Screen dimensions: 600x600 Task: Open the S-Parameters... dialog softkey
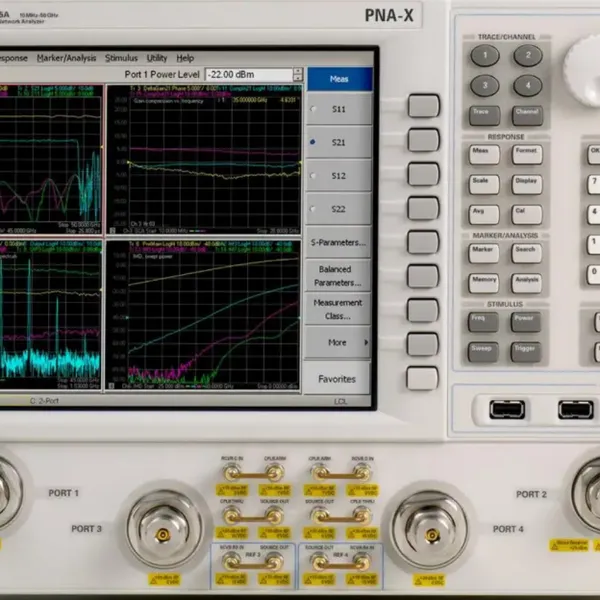[339, 242]
